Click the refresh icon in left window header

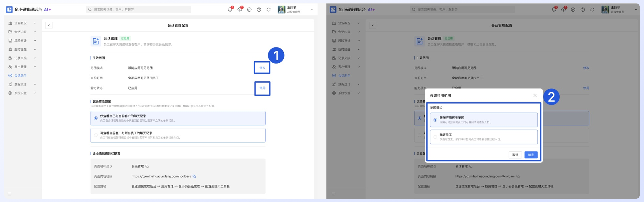269,10
